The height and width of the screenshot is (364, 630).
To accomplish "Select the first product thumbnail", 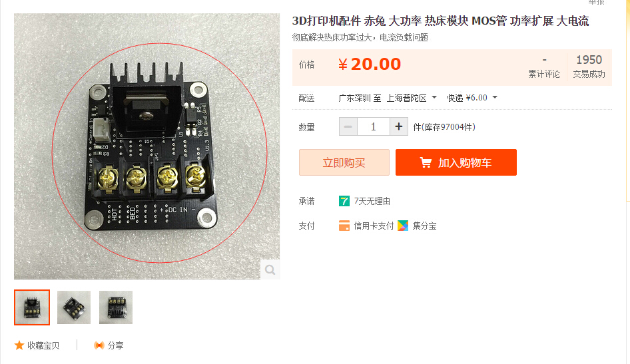I will (32, 307).
